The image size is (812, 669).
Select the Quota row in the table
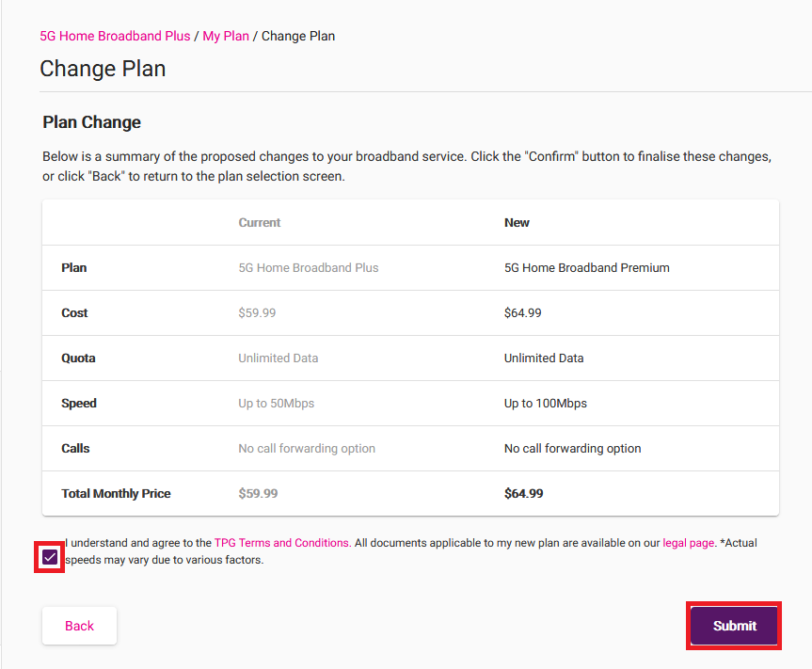(78, 358)
